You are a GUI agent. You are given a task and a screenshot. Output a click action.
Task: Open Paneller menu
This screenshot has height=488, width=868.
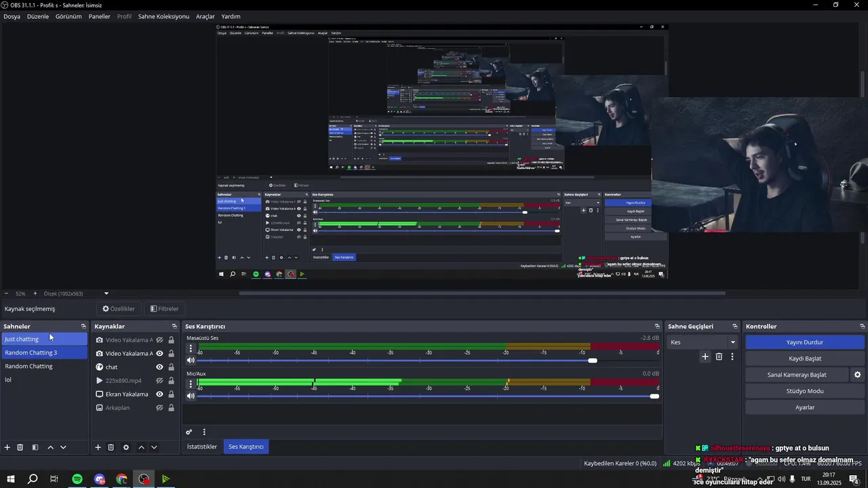(x=99, y=16)
